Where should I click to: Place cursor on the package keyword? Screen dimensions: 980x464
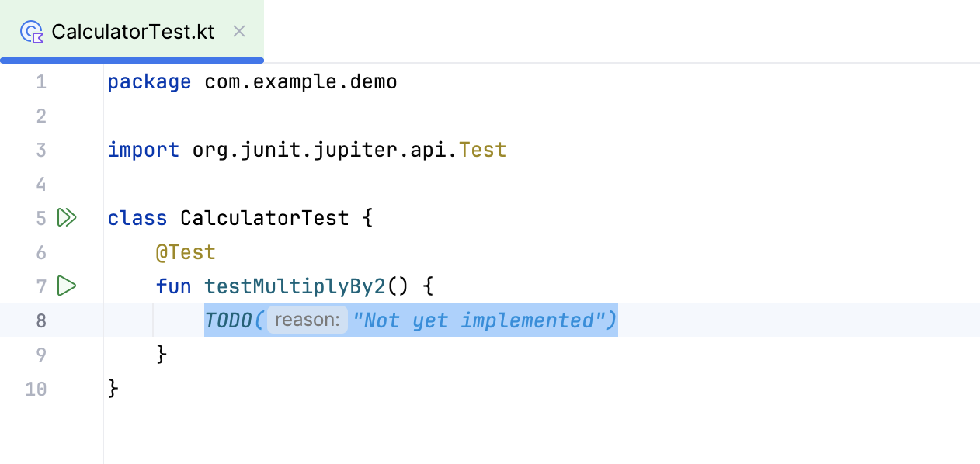coord(149,81)
